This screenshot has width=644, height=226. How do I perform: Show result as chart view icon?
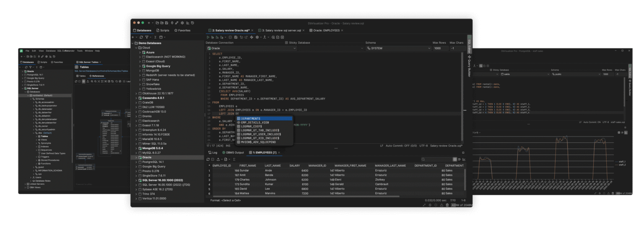[464, 159]
